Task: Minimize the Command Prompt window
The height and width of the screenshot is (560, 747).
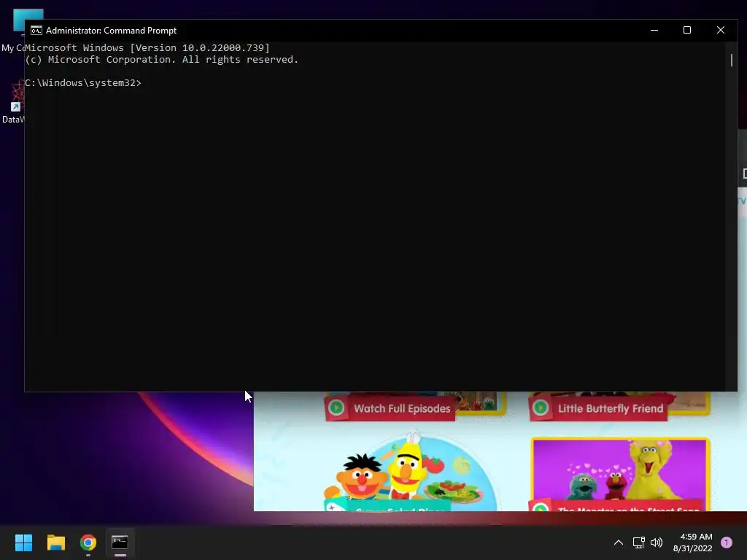Action: [654, 30]
